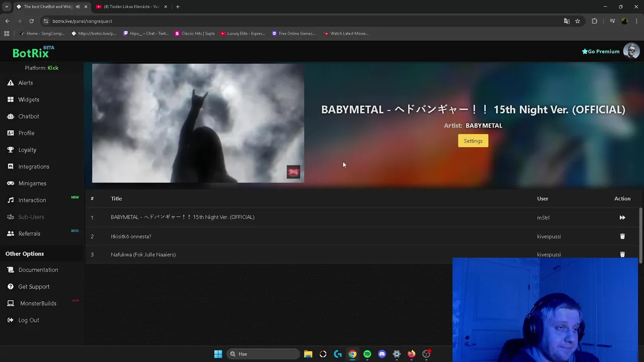
Task: Open the Widgets section
Action: 29,100
